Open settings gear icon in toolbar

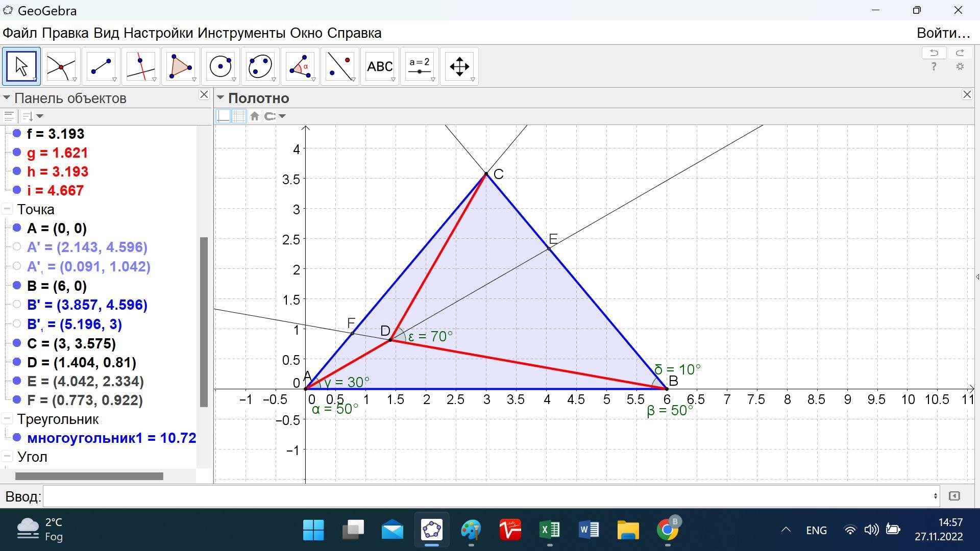[960, 67]
